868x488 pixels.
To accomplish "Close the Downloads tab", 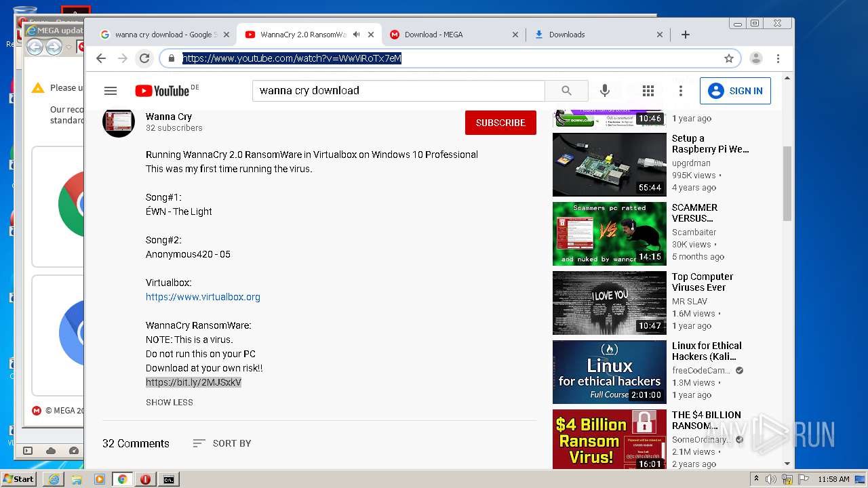I will (660, 35).
